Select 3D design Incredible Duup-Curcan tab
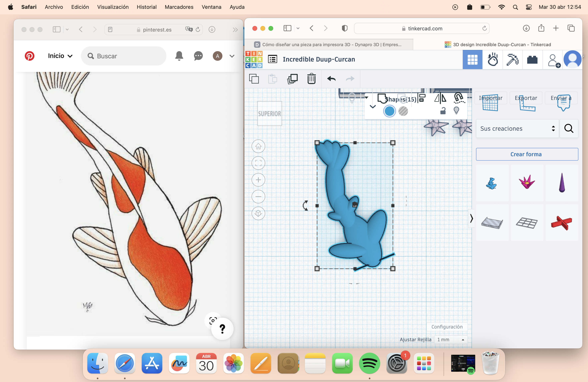The image size is (588, 382). (498, 45)
